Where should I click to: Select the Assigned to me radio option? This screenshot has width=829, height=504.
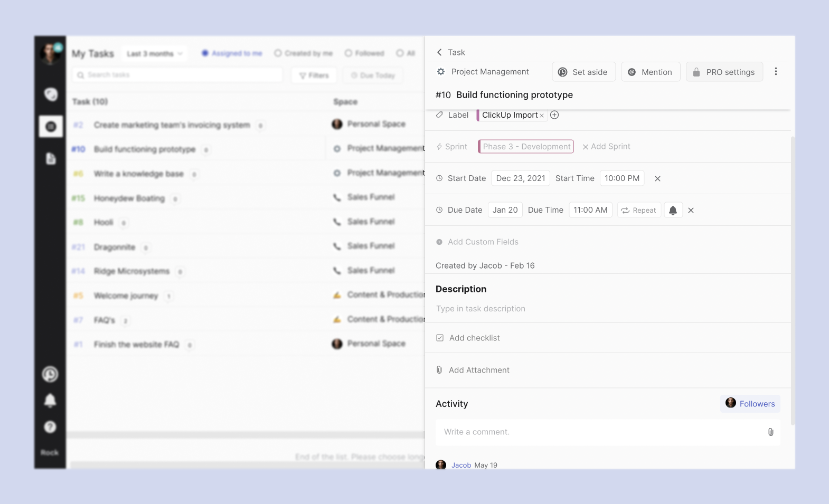205,53
